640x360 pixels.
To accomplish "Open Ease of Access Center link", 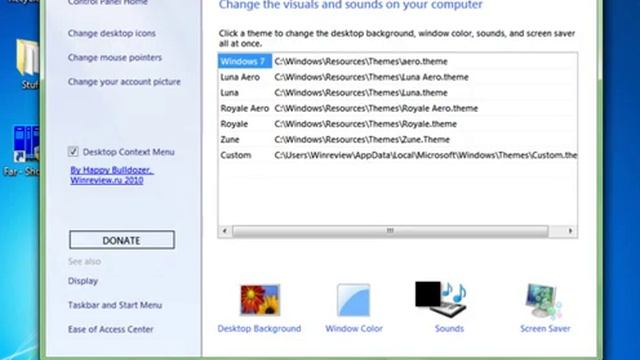I will [111, 329].
